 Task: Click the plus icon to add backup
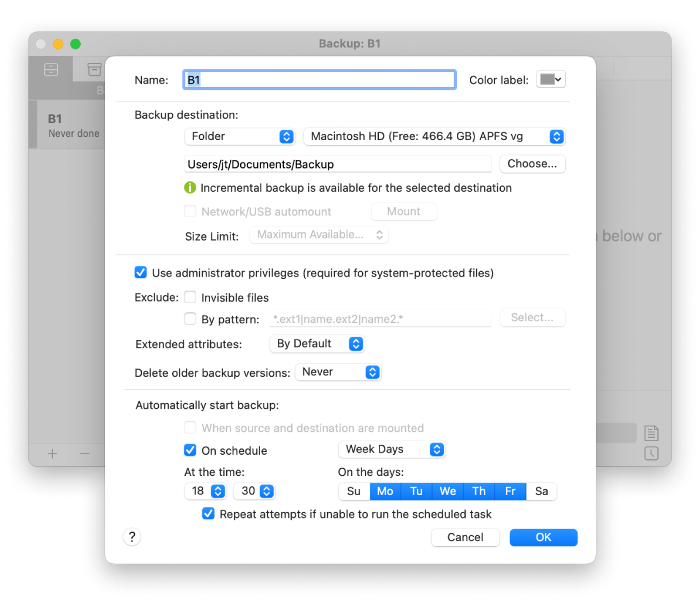pos(52,454)
